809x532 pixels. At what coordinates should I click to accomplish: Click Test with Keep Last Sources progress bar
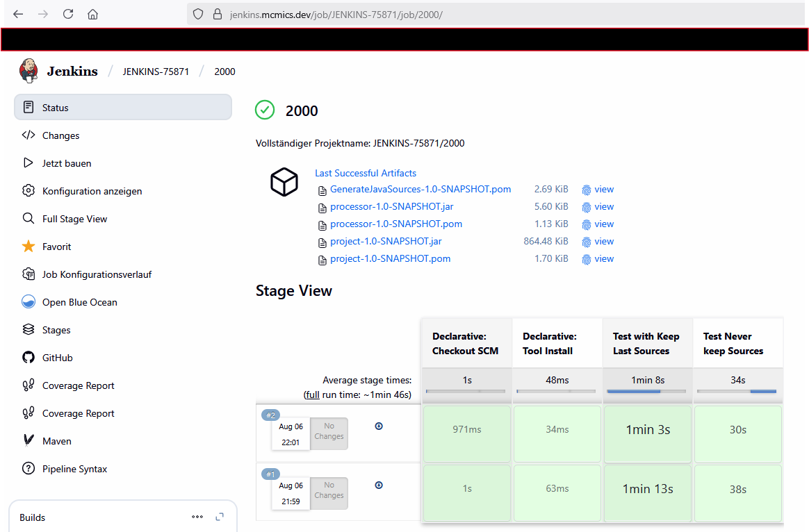coord(646,391)
